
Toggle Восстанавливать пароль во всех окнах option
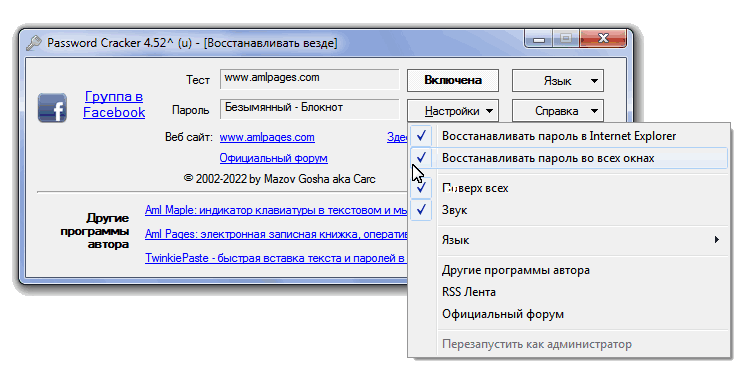569,158
